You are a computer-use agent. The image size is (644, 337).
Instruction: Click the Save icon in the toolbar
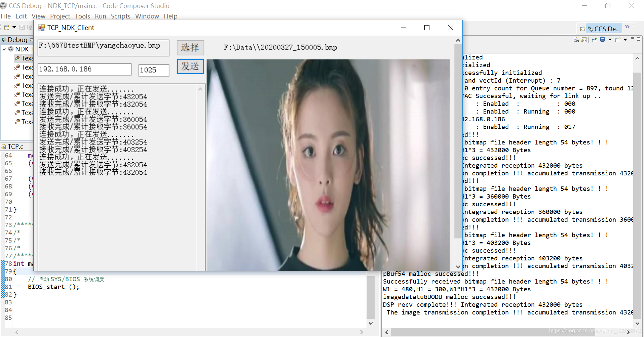pyautogui.click(x=22, y=28)
